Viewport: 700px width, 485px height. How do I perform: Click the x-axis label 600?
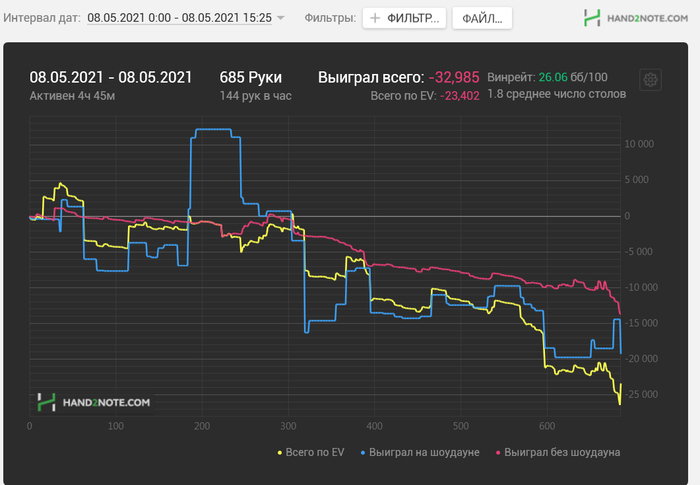tap(547, 426)
